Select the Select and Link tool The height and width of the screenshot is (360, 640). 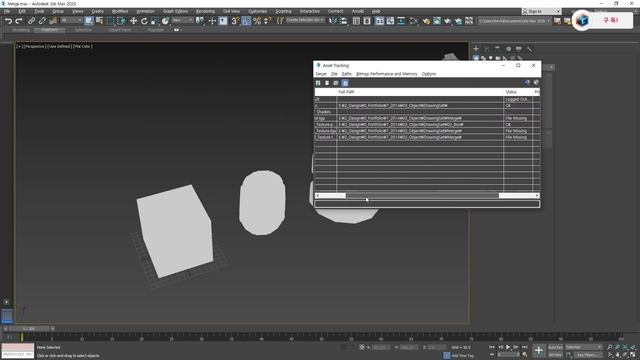pyautogui.click(x=31, y=21)
